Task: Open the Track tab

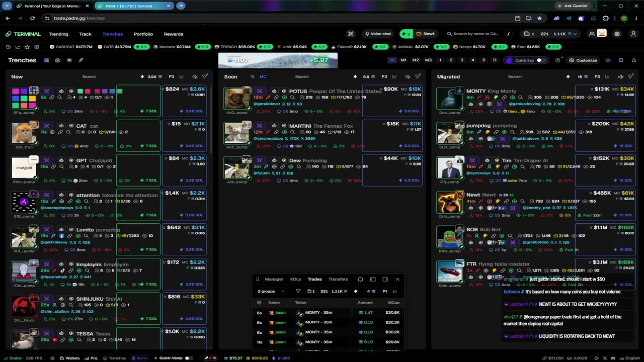Action: point(85,34)
